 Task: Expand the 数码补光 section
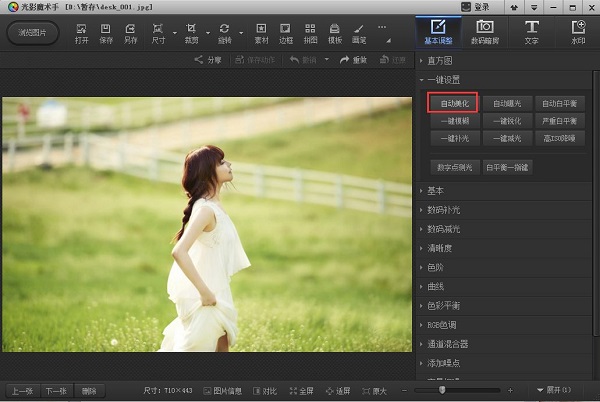(444, 210)
